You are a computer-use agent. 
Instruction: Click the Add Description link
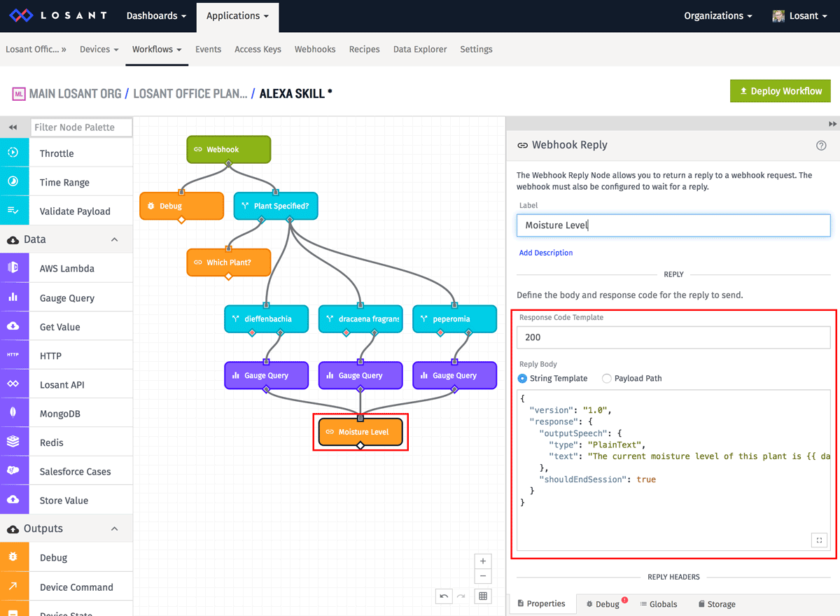(x=545, y=253)
